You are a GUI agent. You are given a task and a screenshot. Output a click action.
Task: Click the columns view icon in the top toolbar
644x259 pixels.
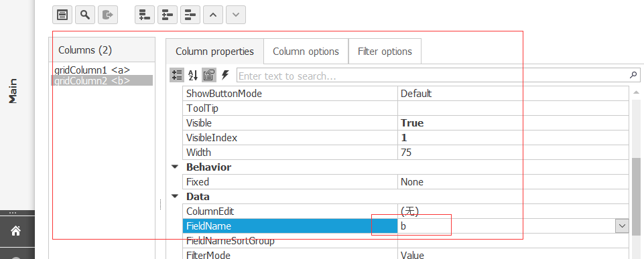(62, 15)
